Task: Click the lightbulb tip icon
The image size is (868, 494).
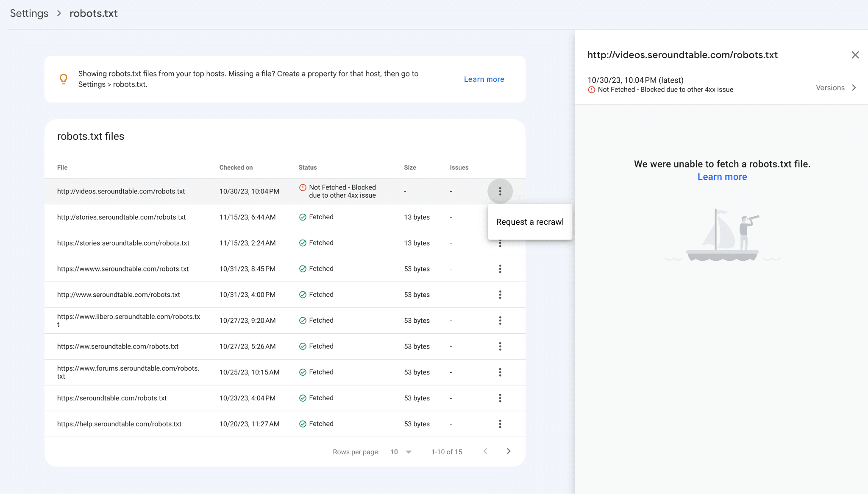Action: [64, 79]
